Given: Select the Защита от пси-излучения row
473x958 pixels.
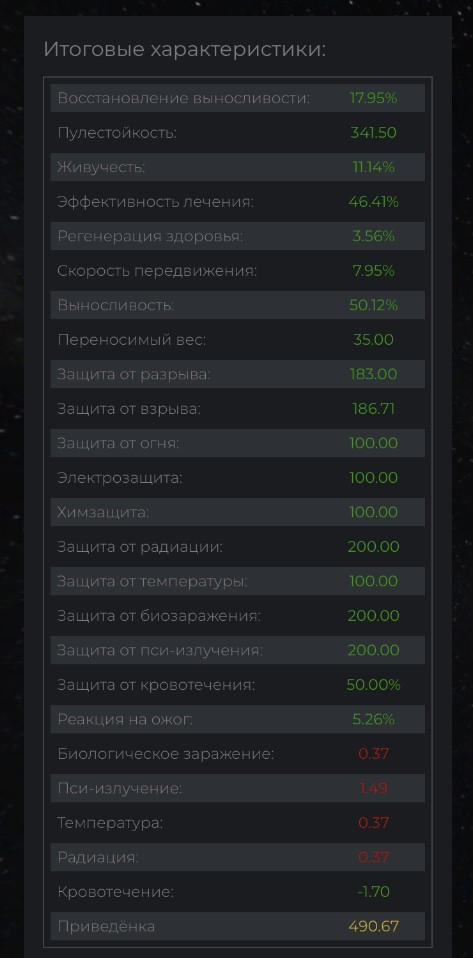Looking at the screenshot, I should coord(238,650).
